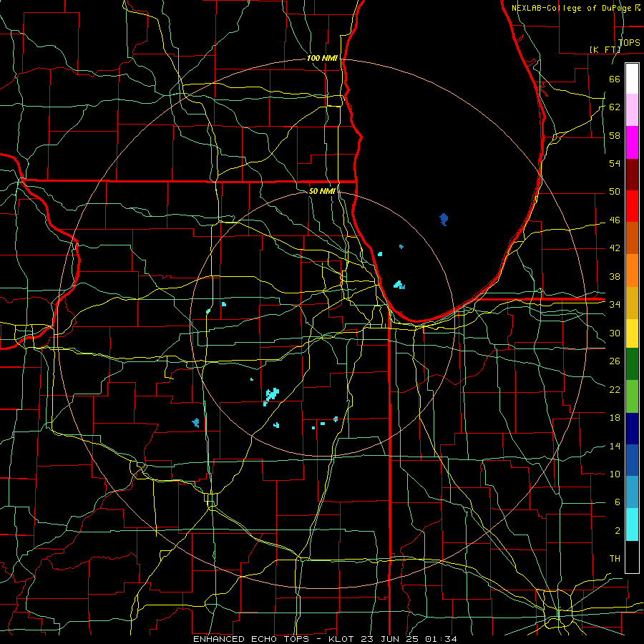Click the gold 34 kft legend swatch

[632, 303]
